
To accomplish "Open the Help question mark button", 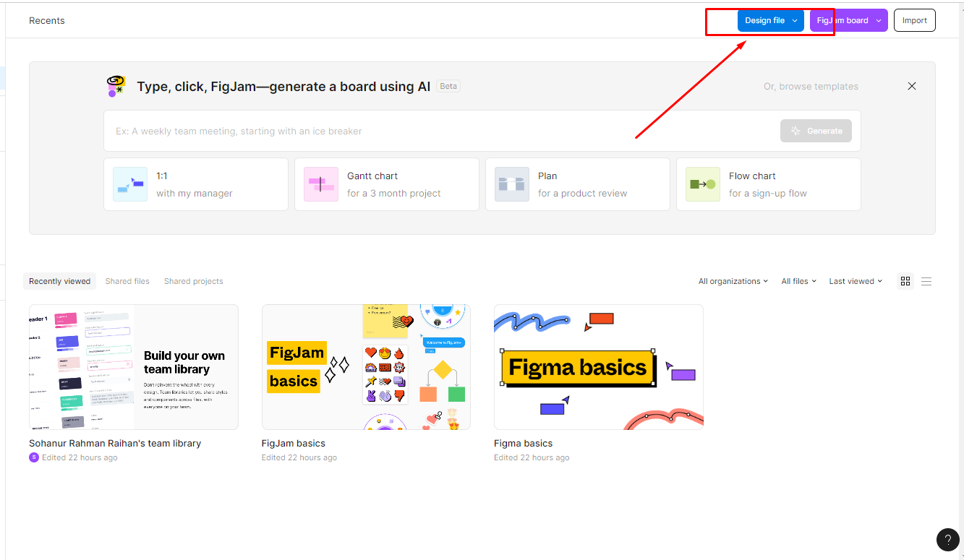I will pyautogui.click(x=948, y=540).
